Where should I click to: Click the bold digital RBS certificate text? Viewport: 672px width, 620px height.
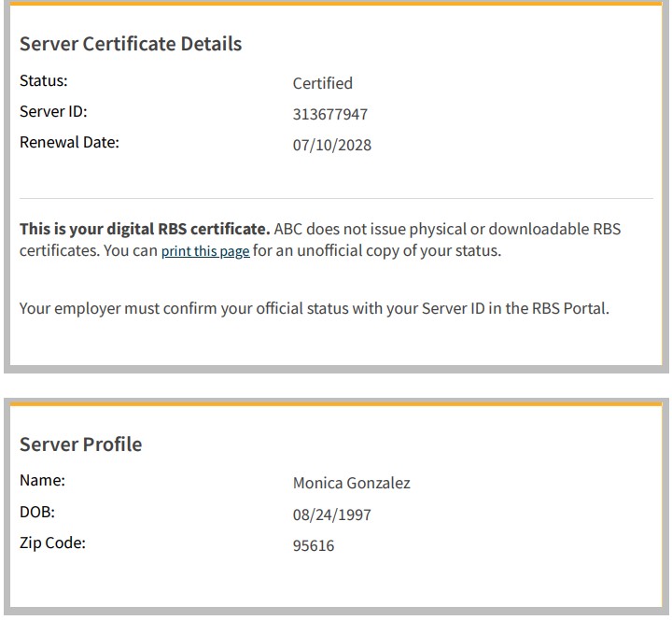point(145,229)
